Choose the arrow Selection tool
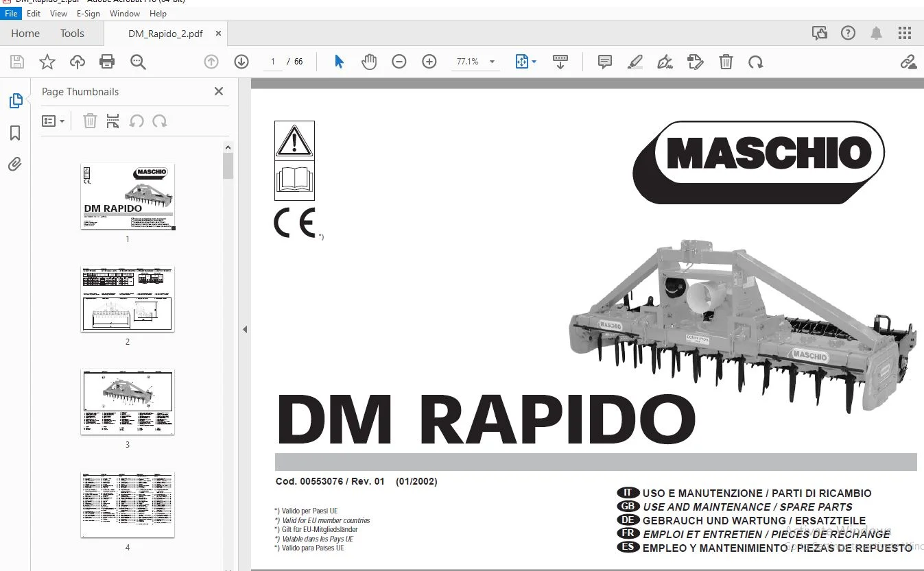 (x=339, y=62)
